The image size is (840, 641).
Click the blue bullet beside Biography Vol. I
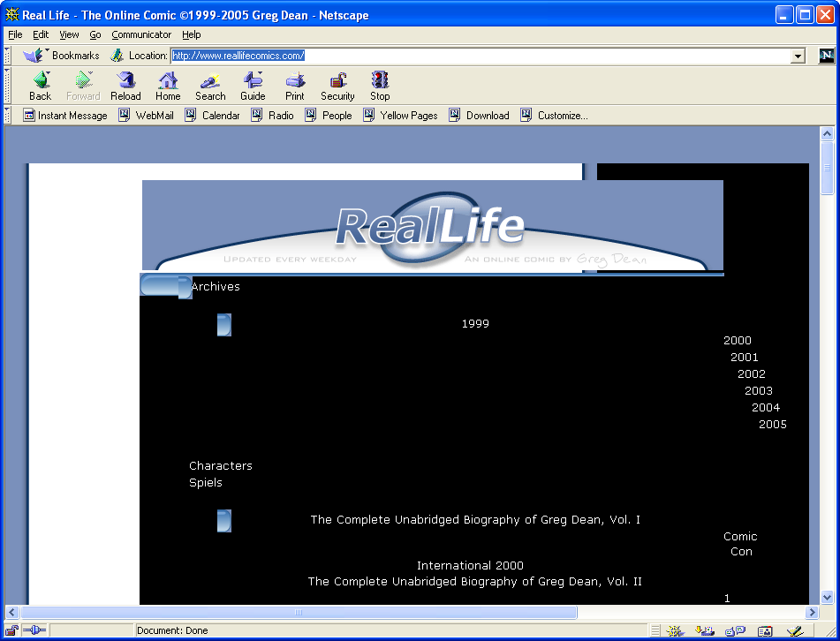[x=224, y=521]
